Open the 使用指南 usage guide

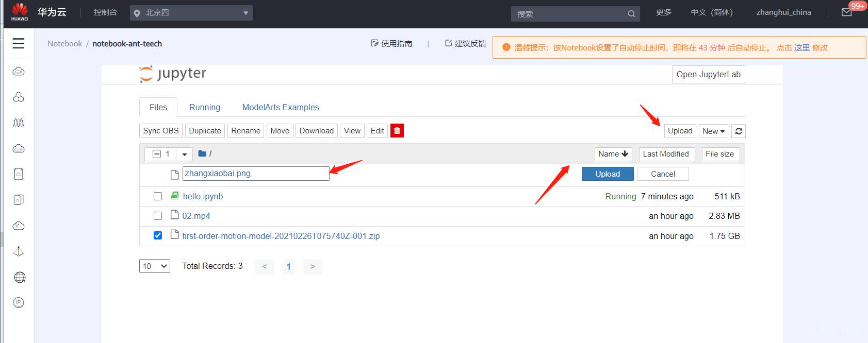point(391,43)
